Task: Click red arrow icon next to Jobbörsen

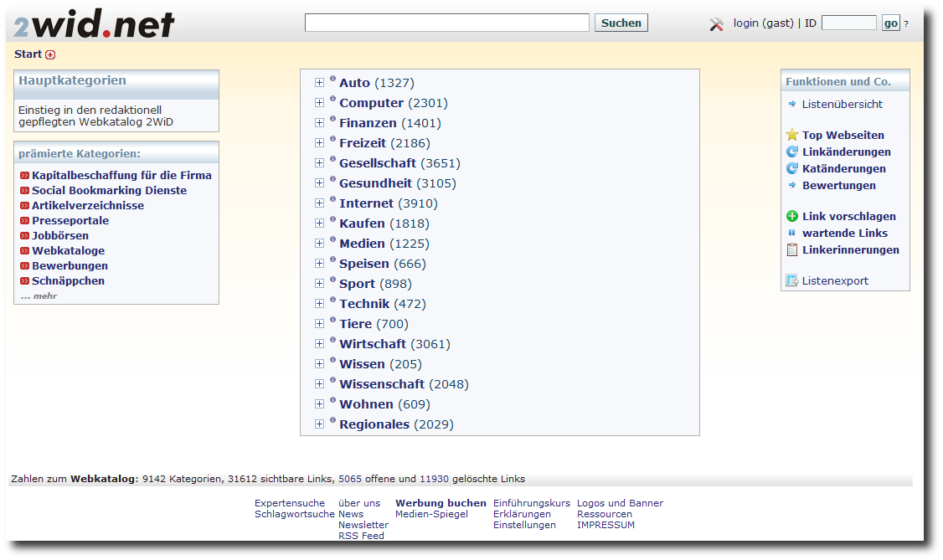Action: 24,235
